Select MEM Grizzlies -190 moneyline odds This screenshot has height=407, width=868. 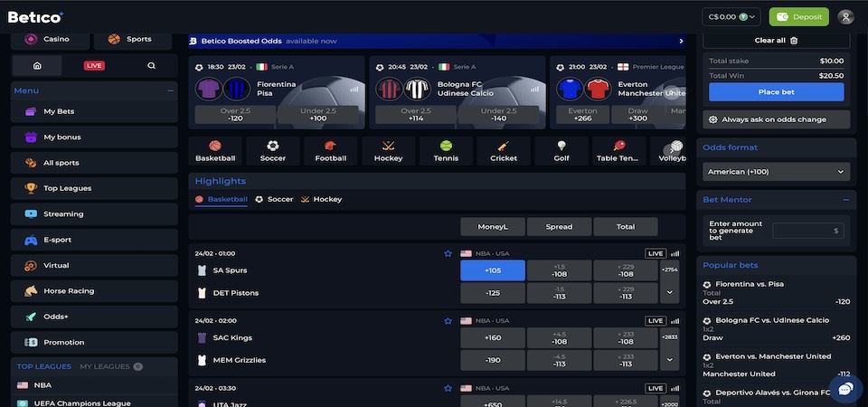click(493, 360)
